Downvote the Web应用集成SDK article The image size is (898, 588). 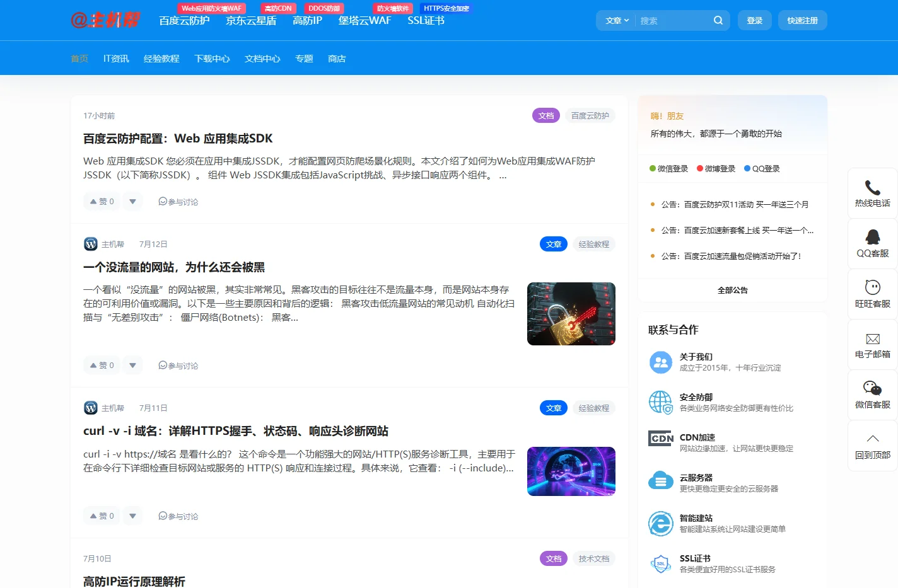(132, 202)
